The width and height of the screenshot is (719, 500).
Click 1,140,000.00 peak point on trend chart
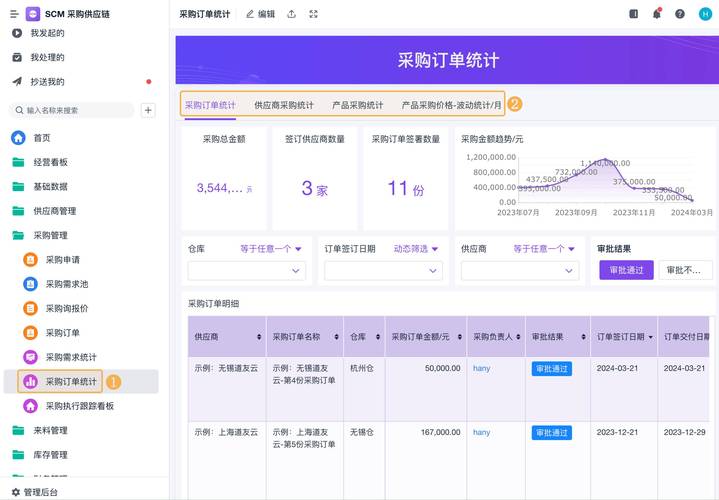(x=605, y=160)
